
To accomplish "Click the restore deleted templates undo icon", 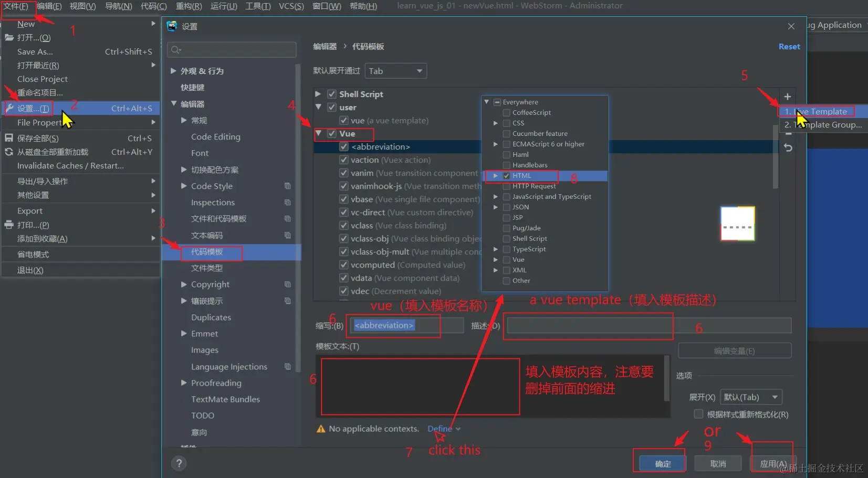I will pyautogui.click(x=788, y=148).
